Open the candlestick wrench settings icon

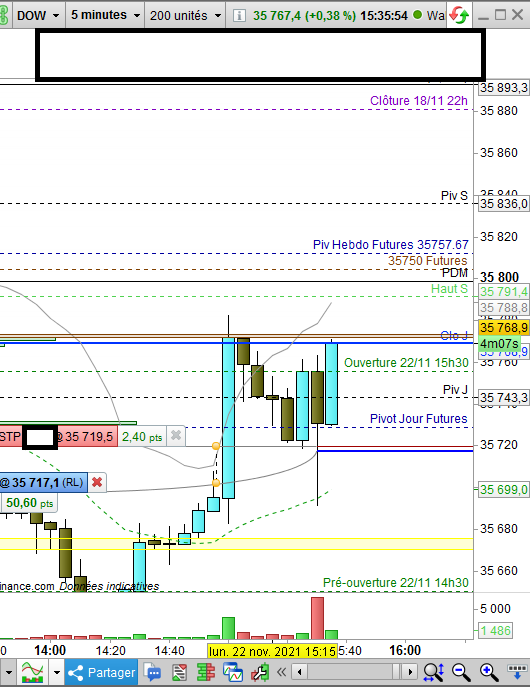259,672
